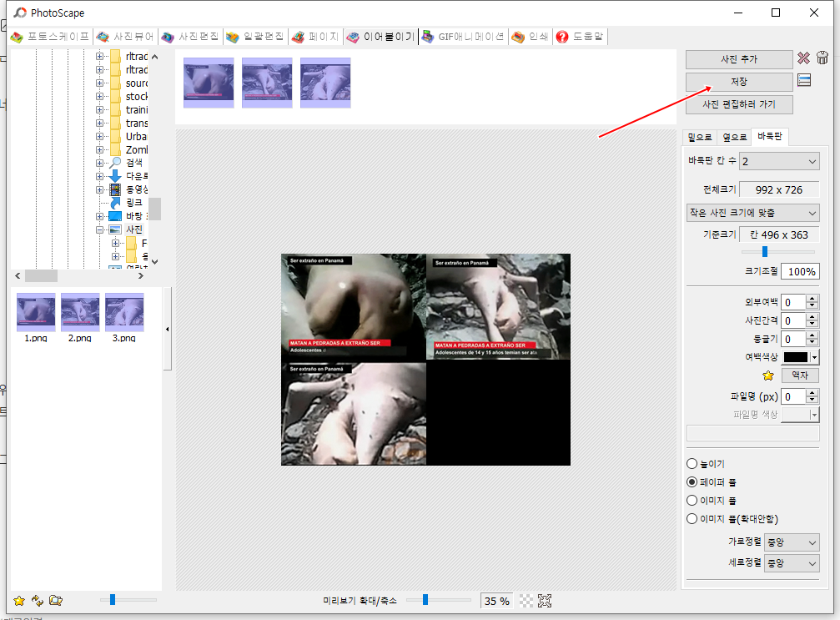Click the checkerboard transparency icon
The height and width of the screenshot is (620, 840).
point(526,601)
